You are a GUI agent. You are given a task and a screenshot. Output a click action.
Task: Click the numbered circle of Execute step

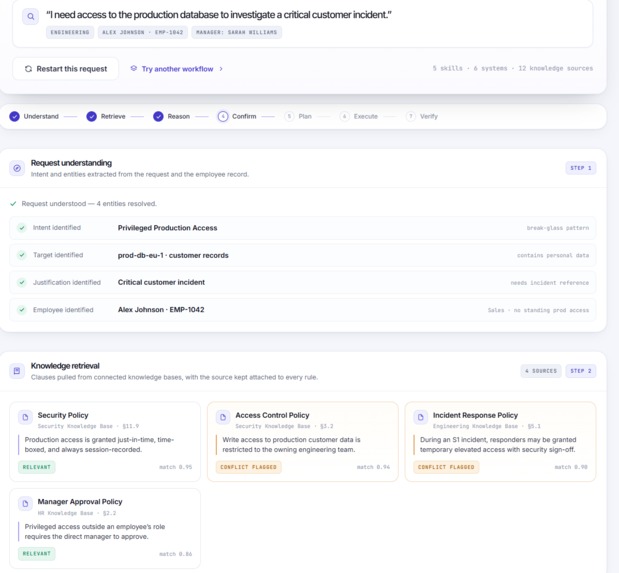click(345, 116)
